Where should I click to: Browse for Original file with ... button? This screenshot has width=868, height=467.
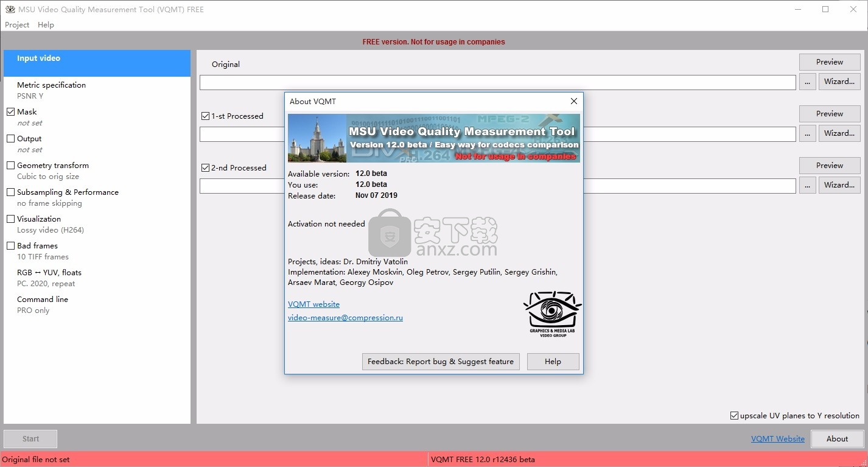click(807, 82)
